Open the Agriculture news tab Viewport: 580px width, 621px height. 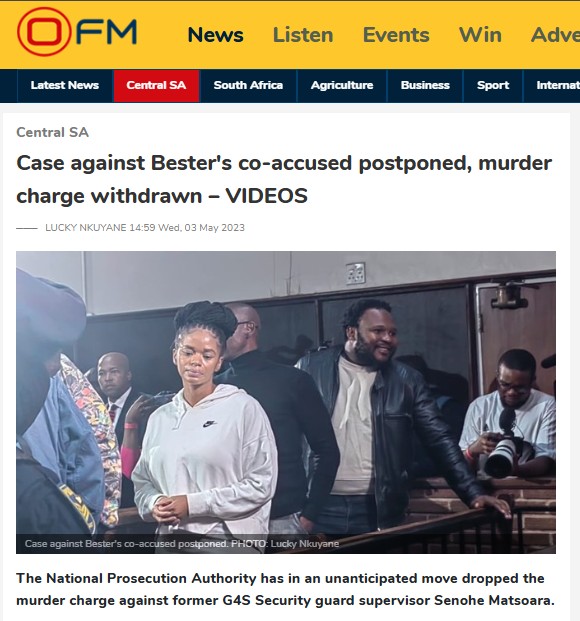click(x=342, y=86)
